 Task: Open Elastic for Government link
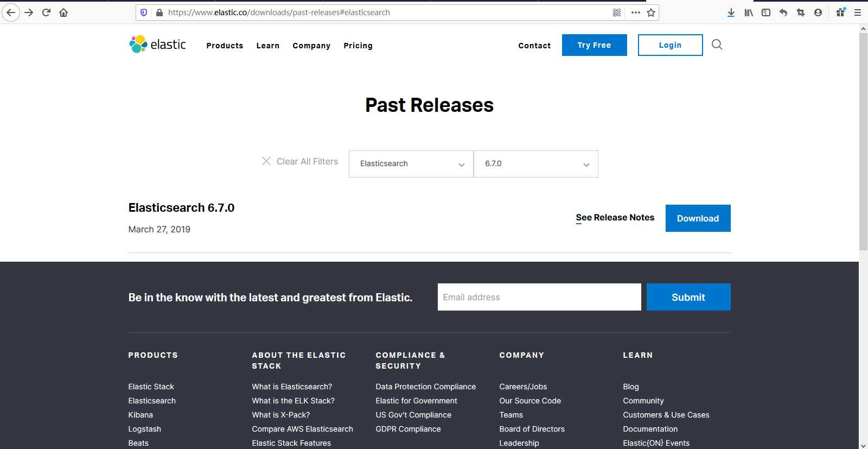(x=417, y=401)
